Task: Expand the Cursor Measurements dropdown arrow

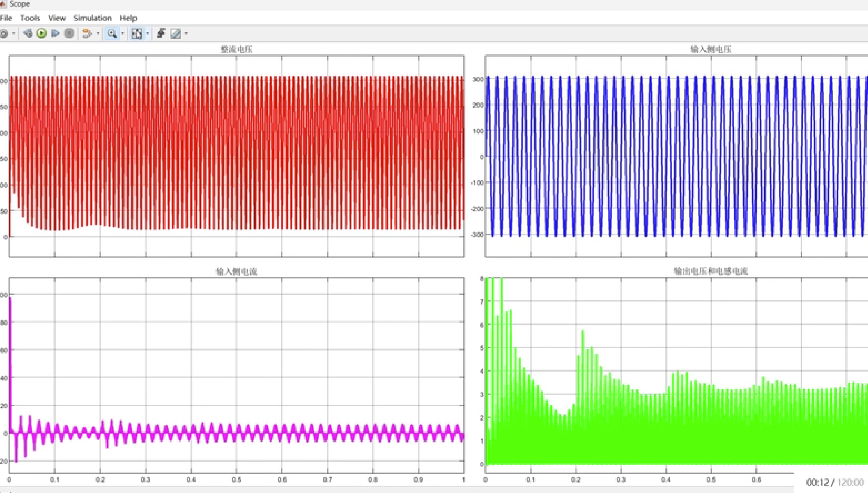Action: click(x=186, y=34)
